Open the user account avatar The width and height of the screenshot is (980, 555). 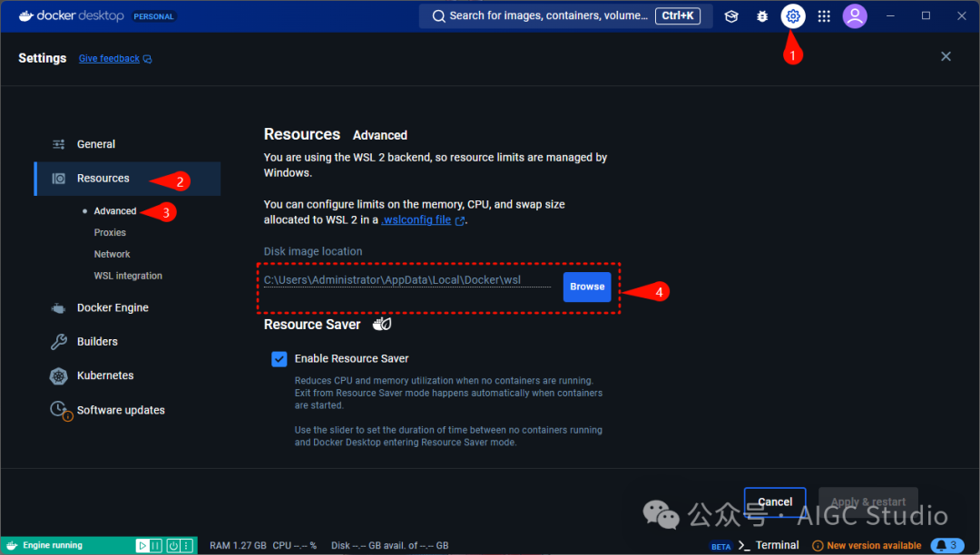tap(855, 16)
